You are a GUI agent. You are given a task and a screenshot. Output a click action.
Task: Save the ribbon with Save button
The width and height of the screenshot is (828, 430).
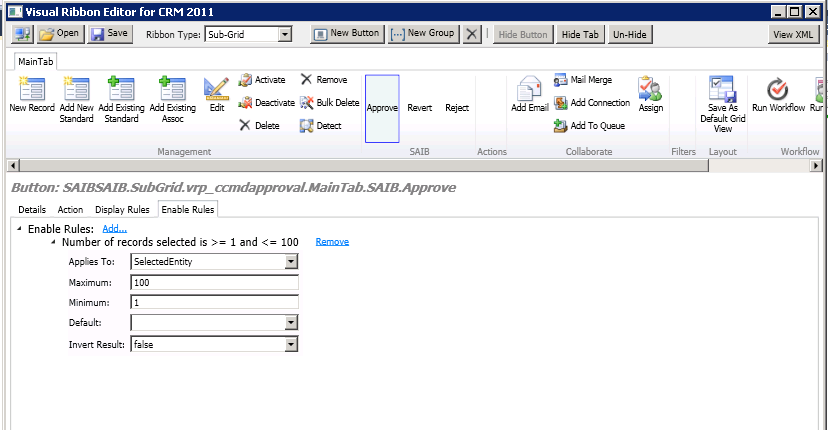coord(110,34)
